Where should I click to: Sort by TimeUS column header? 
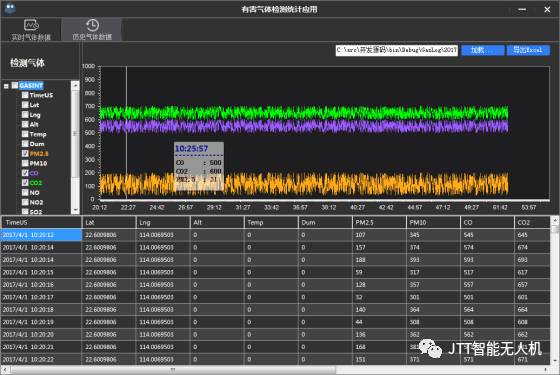[41, 222]
